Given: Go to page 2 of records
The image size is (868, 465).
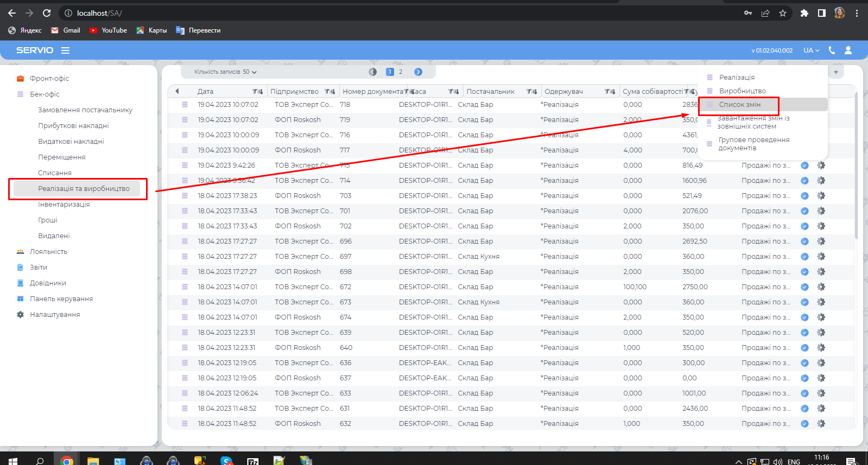Looking at the screenshot, I should [x=401, y=72].
